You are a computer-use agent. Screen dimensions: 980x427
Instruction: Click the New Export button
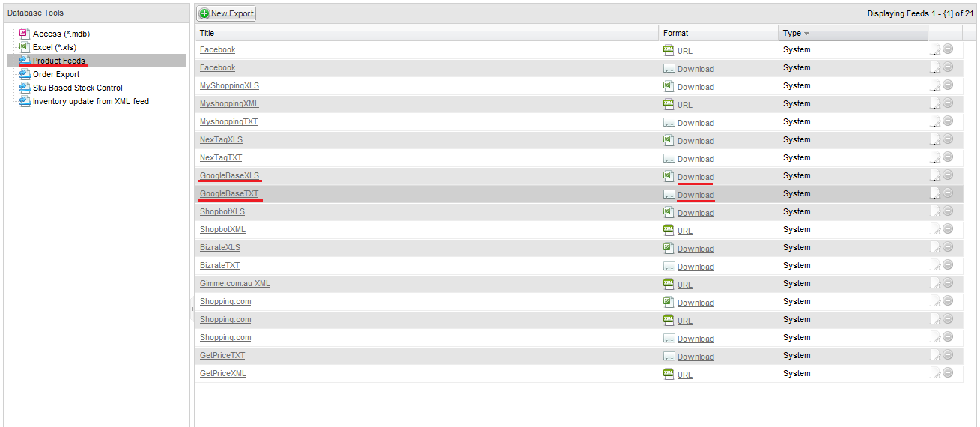226,13
